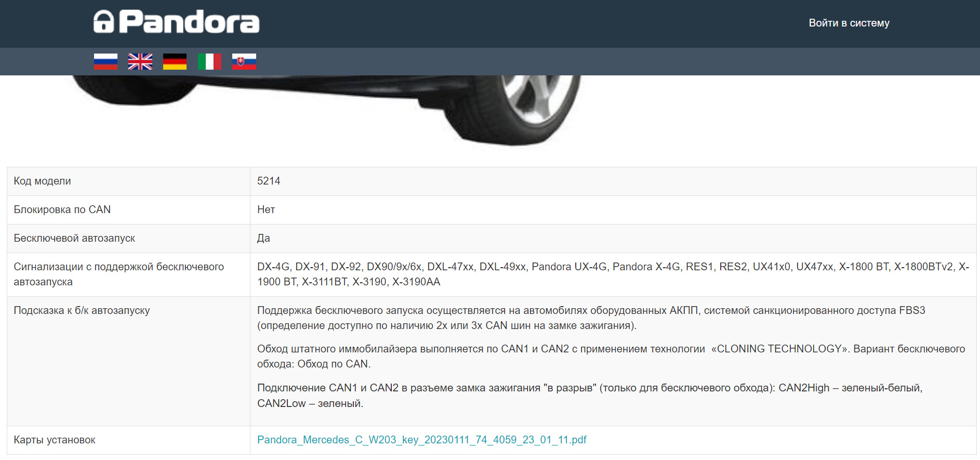This screenshot has height=460, width=980.
Task: Click the Сигнализации с поддержкой бесключевого автозапуска label
Action: (x=119, y=274)
